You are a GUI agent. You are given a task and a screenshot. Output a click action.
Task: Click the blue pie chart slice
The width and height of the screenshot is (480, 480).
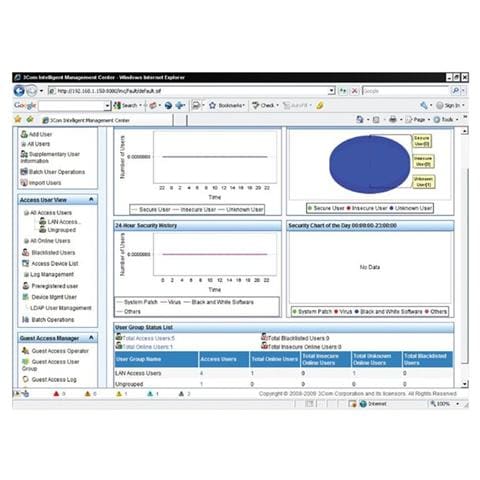[x=369, y=164]
